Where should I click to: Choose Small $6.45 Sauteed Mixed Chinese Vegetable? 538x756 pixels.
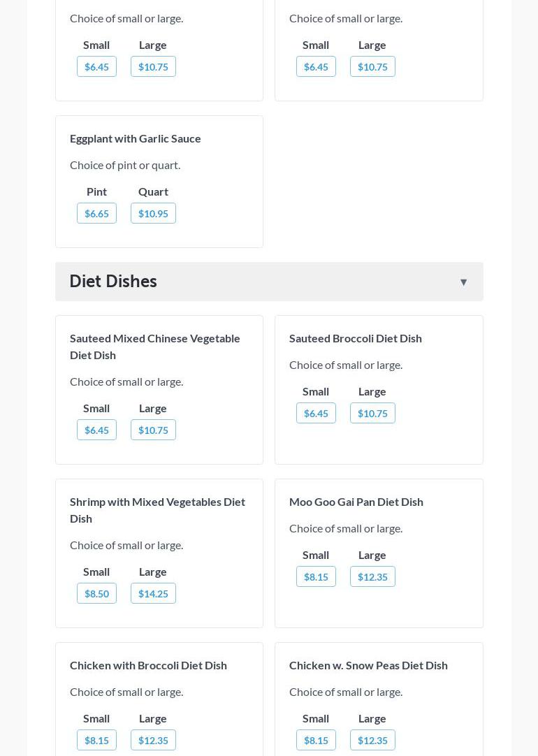[96, 430]
